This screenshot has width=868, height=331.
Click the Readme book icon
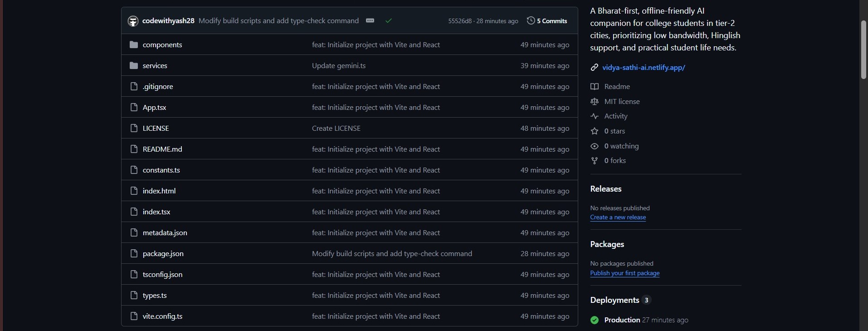point(594,86)
